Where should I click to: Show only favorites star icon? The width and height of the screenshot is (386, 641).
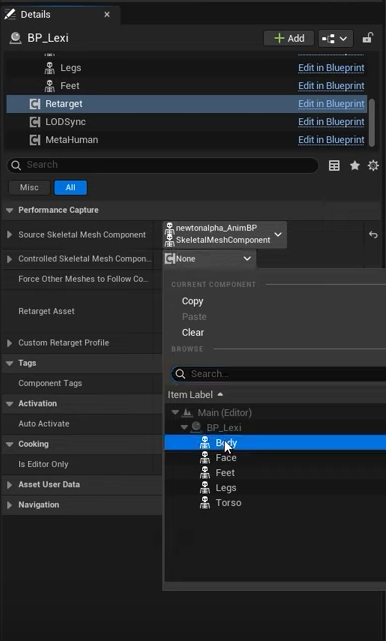pos(355,166)
